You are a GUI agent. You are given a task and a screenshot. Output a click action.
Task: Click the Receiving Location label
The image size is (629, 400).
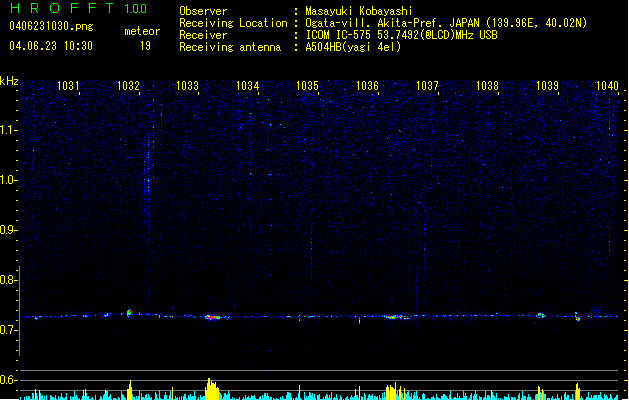(x=233, y=23)
